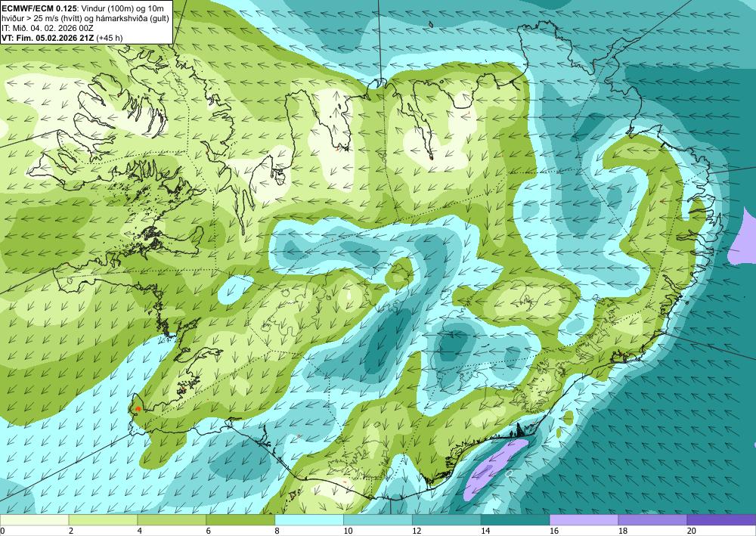Image resolution: width=756 pixels, height=536 pixels.
Task: Click the legend scale label '0'
Action: 2,531
